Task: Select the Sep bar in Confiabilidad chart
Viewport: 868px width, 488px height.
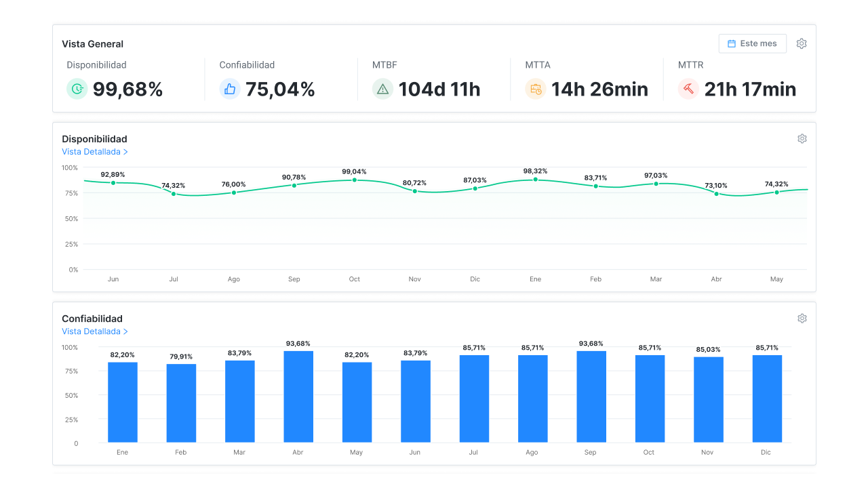Action: pyautogui.click(x=591, y=397)
